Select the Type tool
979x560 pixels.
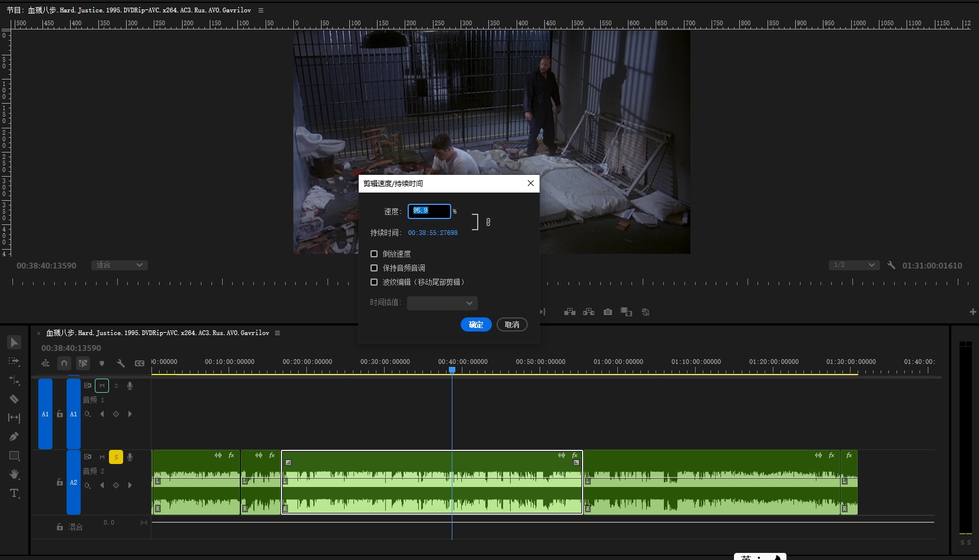click(14, 493)
